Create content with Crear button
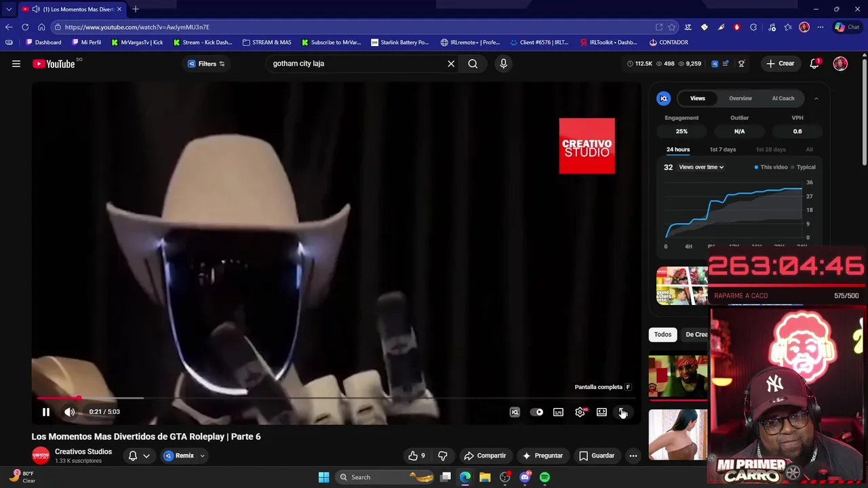The image size is (868, 488). tap(780, 64)
